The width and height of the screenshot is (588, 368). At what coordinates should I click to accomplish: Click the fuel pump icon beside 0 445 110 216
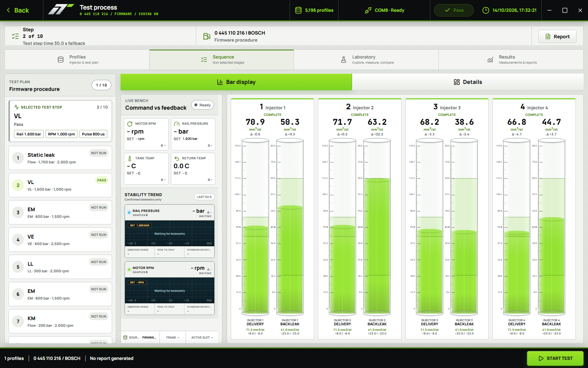pyautogui.click(x=207, y=36)
